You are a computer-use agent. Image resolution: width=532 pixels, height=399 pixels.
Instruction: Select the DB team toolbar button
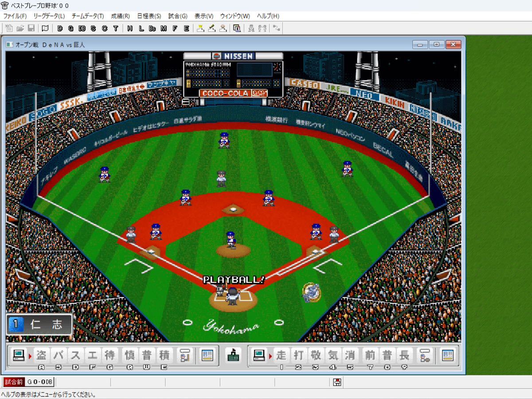point(82,28)
